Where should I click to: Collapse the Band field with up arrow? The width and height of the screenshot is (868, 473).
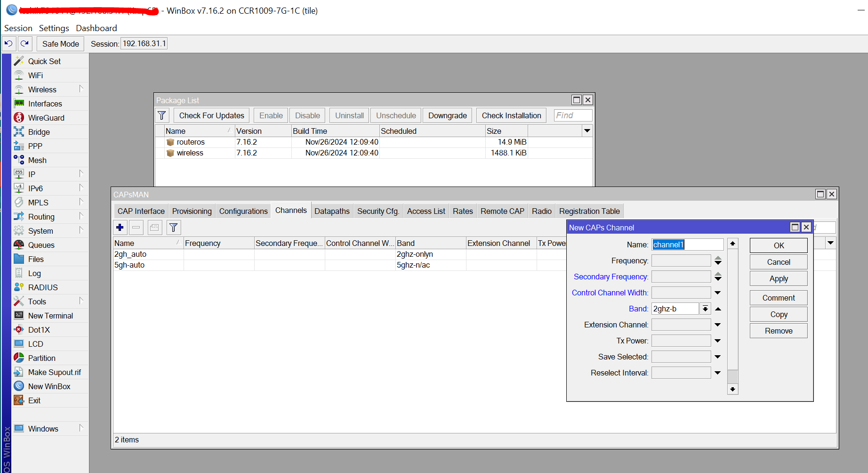718,309
